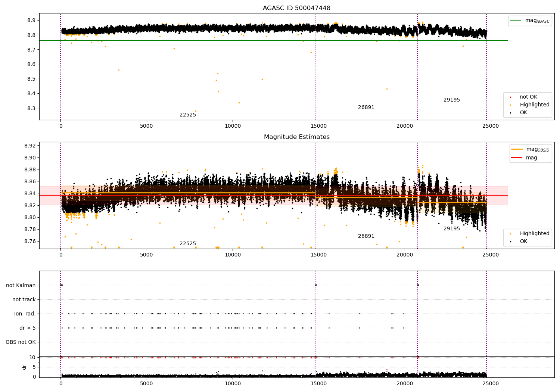This screenshot has height=392, width=560.
Task: Click y-tick 10 on the dr axis
Action: tap(32, 357)
